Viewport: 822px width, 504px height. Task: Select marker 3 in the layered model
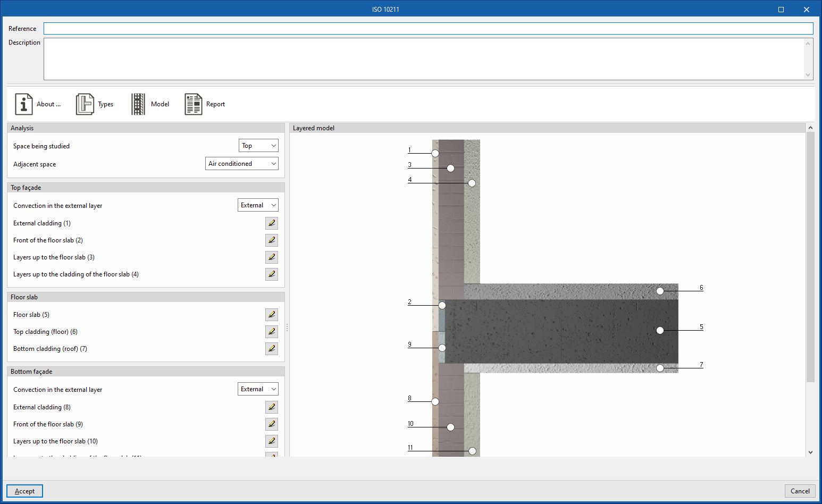click(450, 168)
